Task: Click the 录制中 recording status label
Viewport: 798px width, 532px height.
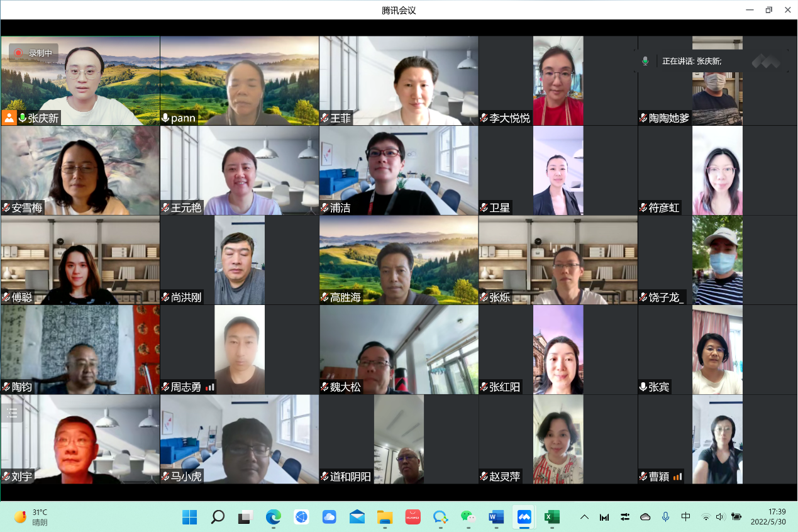Action: pyautogui.click(x=41, y=53)
